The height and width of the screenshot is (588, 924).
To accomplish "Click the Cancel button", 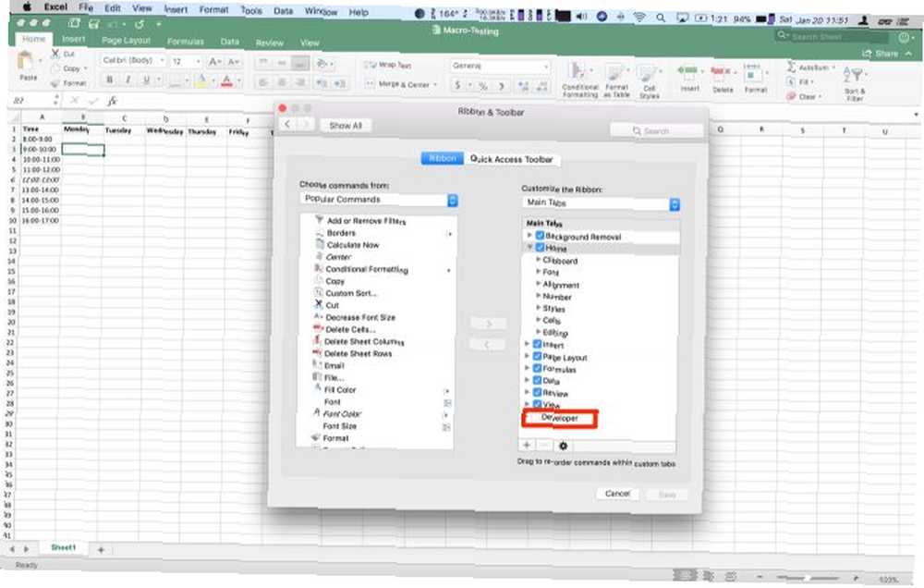I will click(617, 493).
